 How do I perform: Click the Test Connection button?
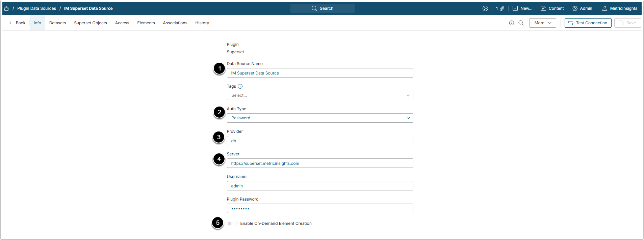(x=588, y=23)
